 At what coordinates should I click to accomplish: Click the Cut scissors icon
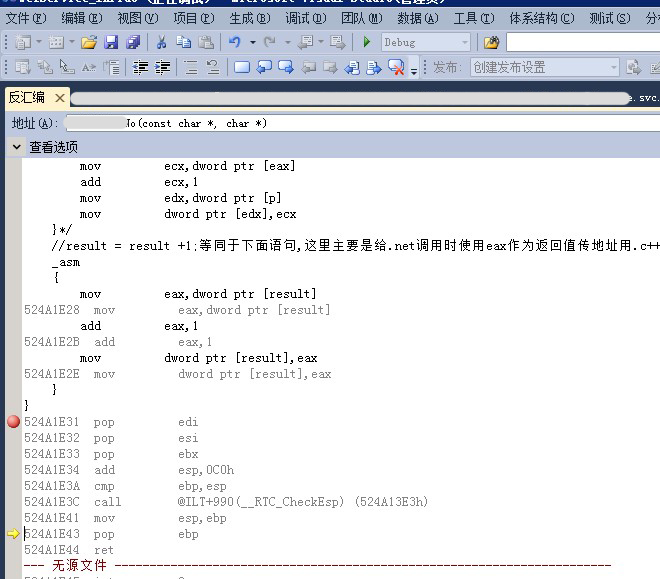point(161,42)
